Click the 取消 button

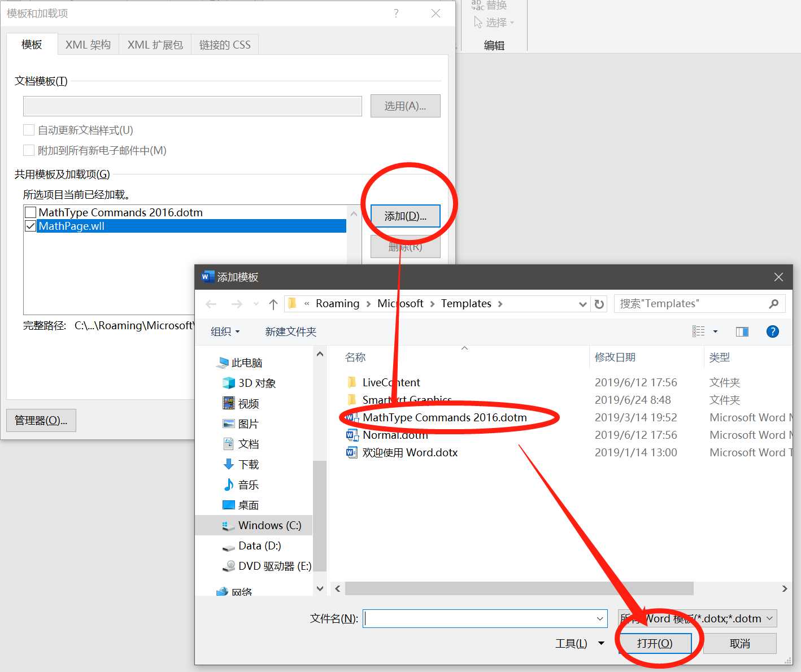pos(739,643)
